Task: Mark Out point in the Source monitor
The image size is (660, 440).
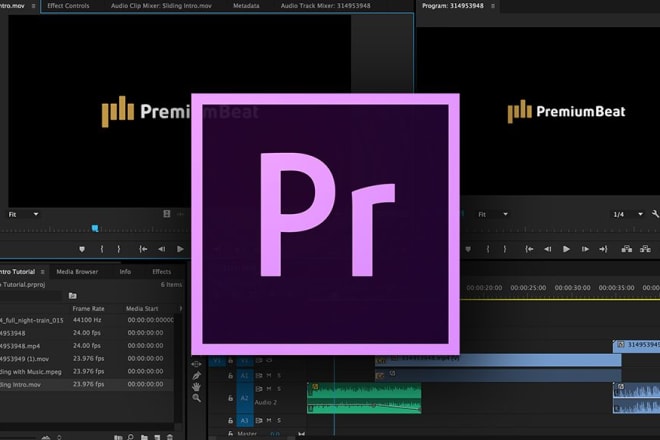Action: [119, 249]
